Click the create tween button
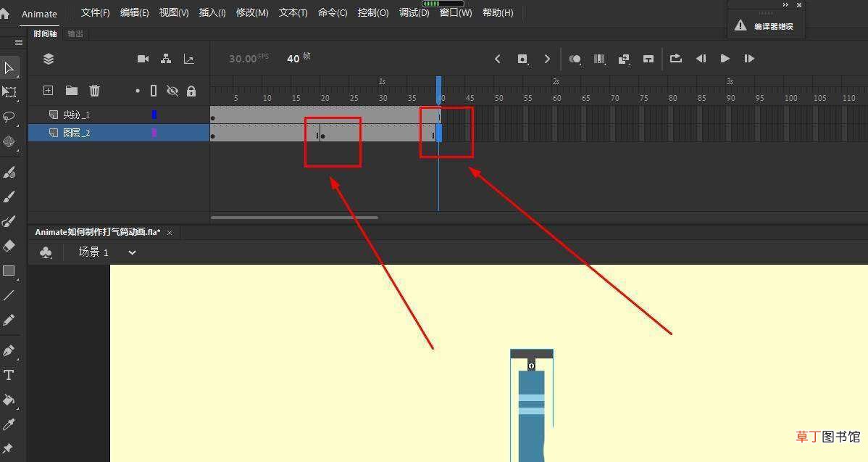This screenshot has width=868, height=462. coord(624,59)
